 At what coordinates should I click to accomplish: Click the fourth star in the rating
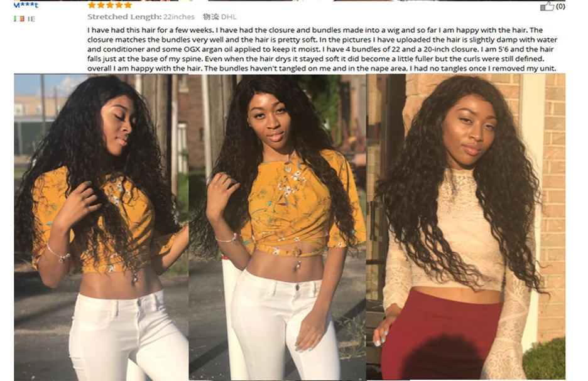[119, 5]
